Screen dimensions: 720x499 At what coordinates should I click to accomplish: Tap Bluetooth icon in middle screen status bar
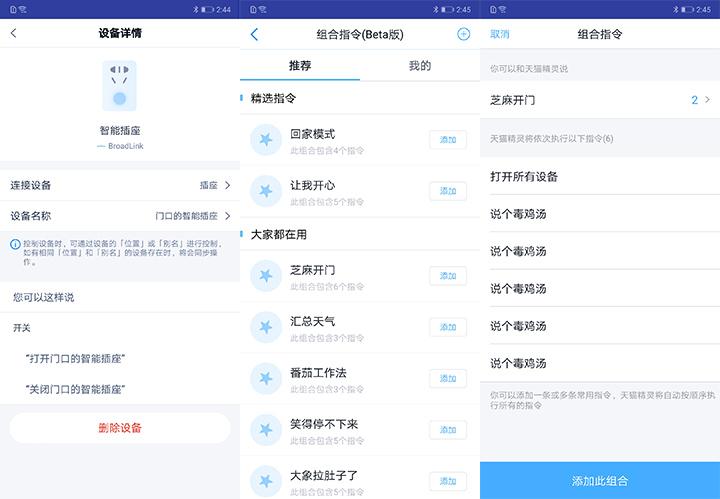tap(435, 9)
